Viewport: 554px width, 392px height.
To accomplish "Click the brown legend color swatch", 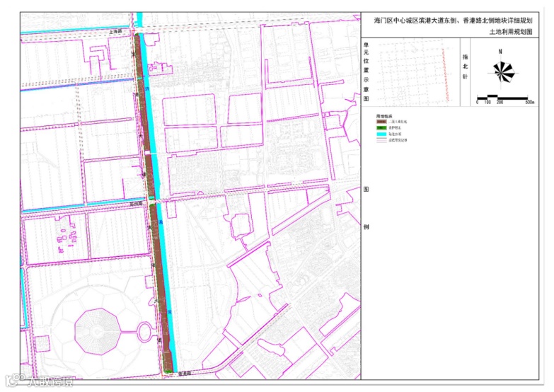I will tap(381, 122).
